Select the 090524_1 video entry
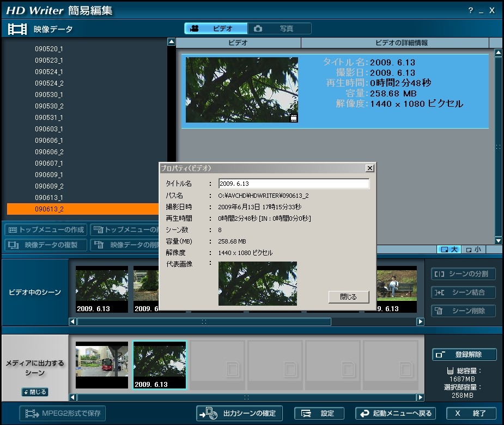The width and height of the screenshot is (504, 425). (49, 72)
